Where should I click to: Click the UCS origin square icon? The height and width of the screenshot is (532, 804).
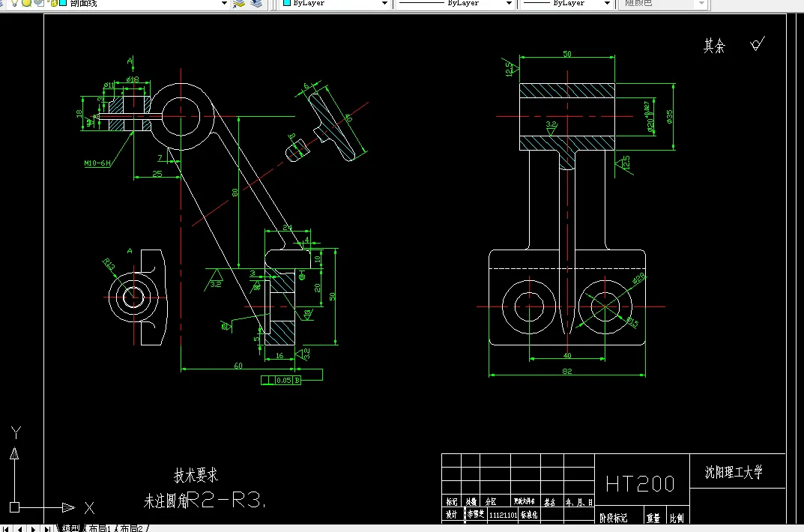(x=14, y=507)
